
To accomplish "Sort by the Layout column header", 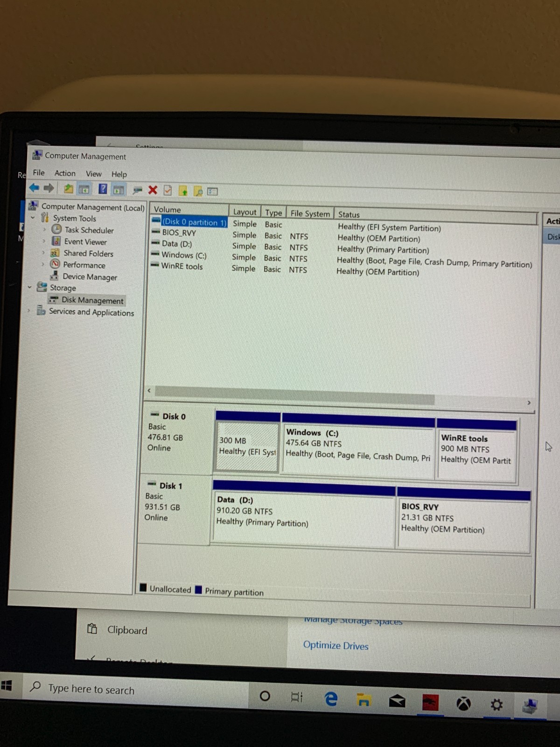I will point(245,211).
